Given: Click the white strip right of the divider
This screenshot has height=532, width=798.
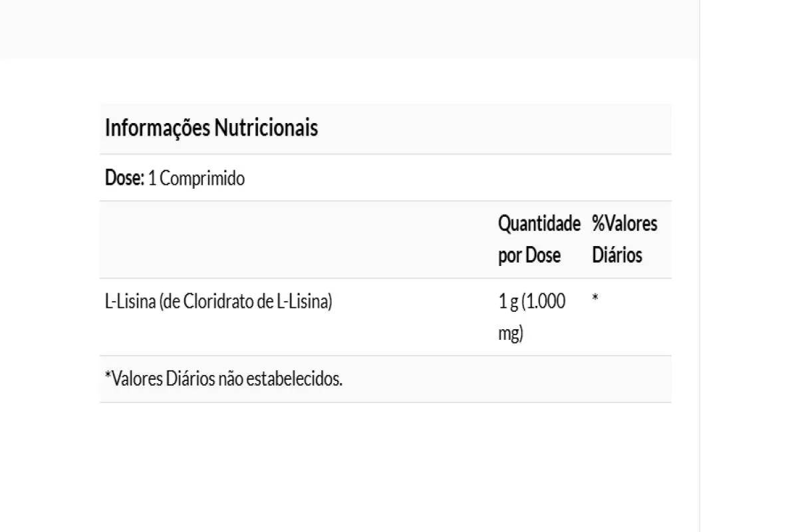Looking at the screenshot, I should click(748, 266).
